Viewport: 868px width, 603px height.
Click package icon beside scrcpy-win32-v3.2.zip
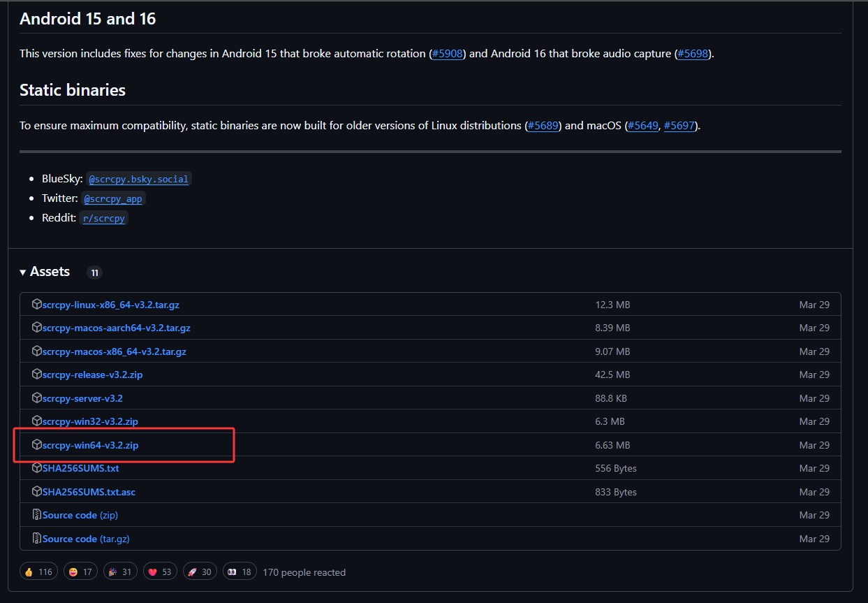tap(37, 421)
